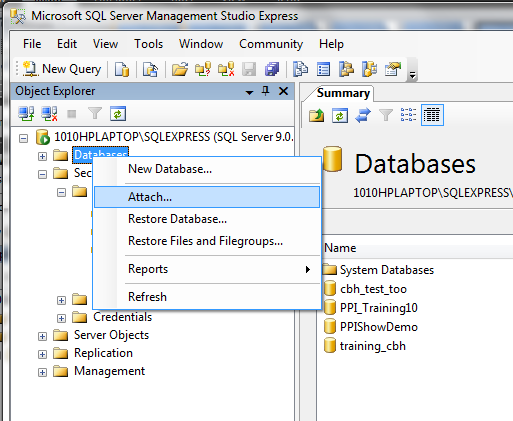This screenshot has height=421, width=513.
Task: Open the View menu
Action: [x=105, y=44]
